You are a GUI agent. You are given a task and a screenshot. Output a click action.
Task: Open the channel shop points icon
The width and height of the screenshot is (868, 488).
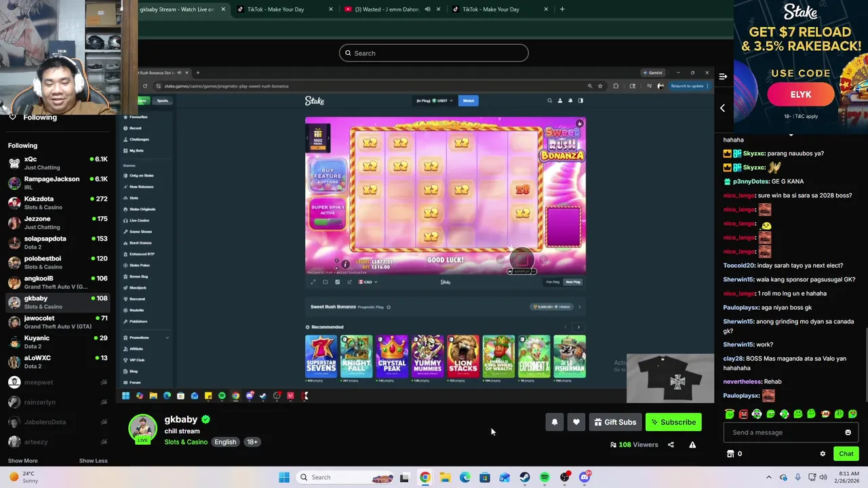coord(730,454)
